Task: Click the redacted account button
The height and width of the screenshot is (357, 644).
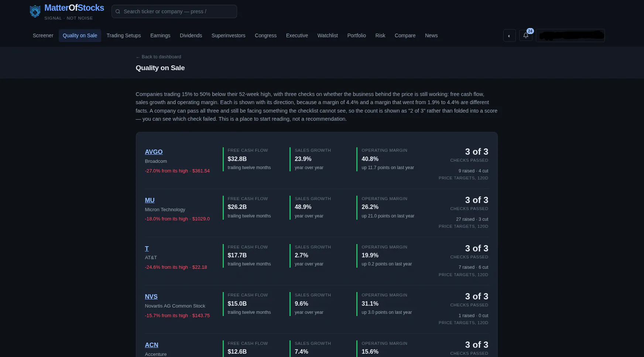Action: point(570,35)
